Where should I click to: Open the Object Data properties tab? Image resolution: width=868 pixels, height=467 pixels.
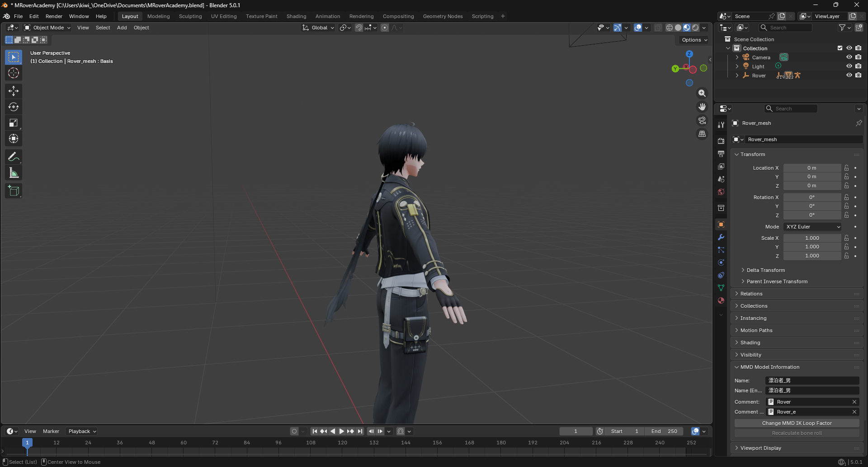[721, 288]
